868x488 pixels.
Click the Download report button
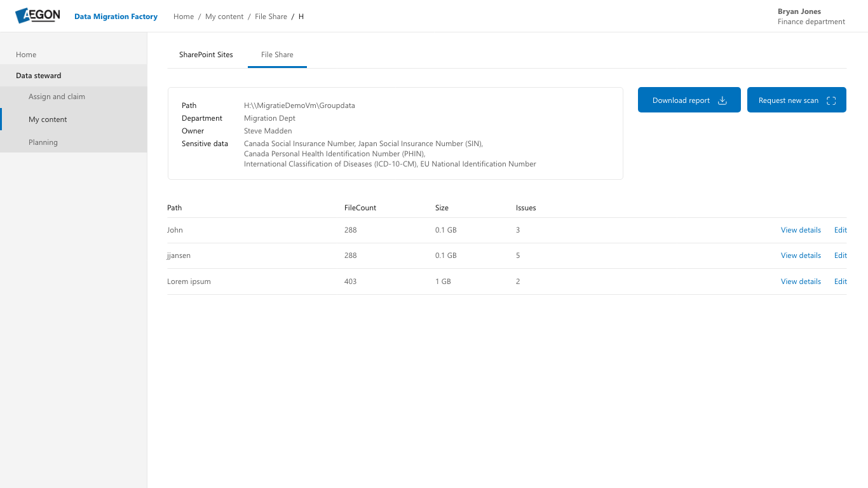click(689, 100)
